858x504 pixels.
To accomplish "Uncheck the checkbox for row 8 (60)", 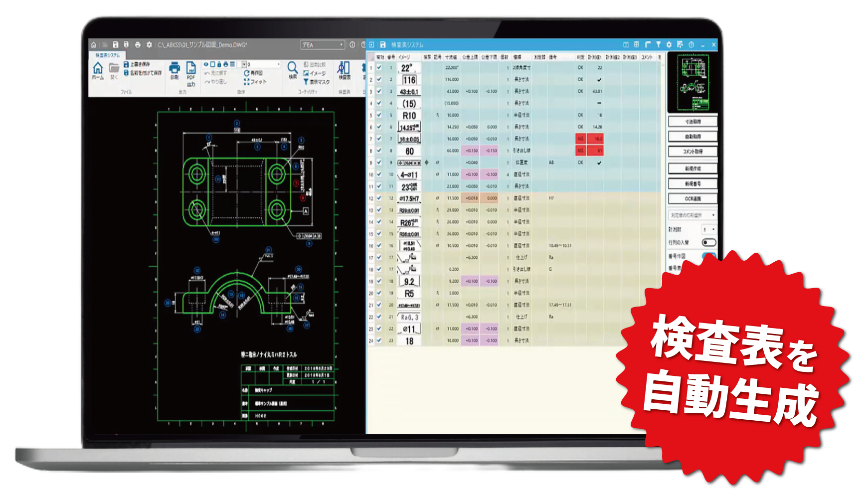I will (379, 151).
